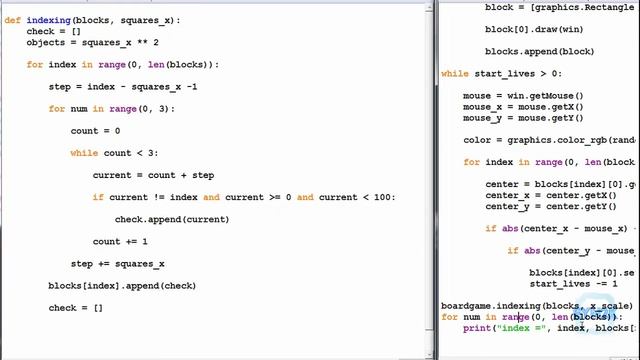
Task: Click the 'current = count + step' line
Action: point(153,175)
